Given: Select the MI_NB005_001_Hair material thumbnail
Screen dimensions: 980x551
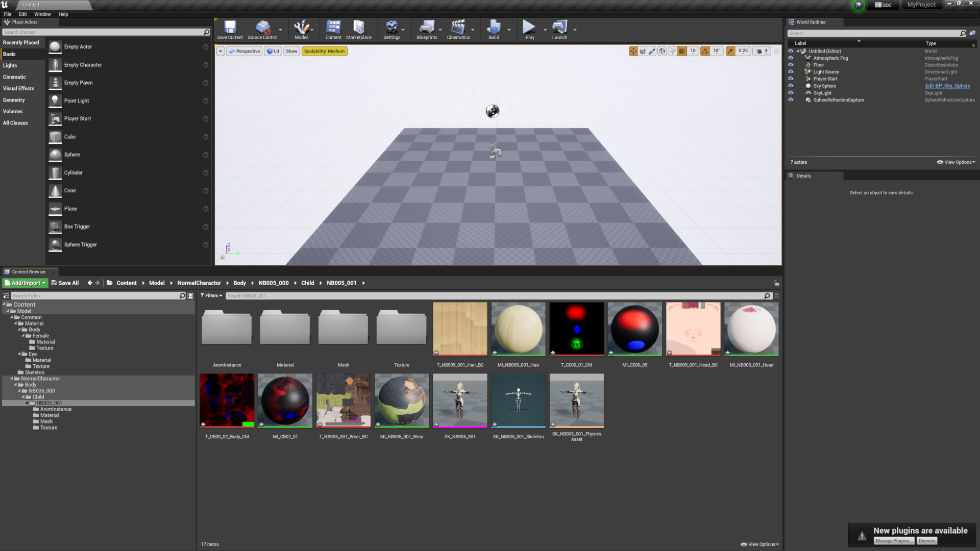Looking at the screenshot, I should pyautogui.click(x=518, y=329).
